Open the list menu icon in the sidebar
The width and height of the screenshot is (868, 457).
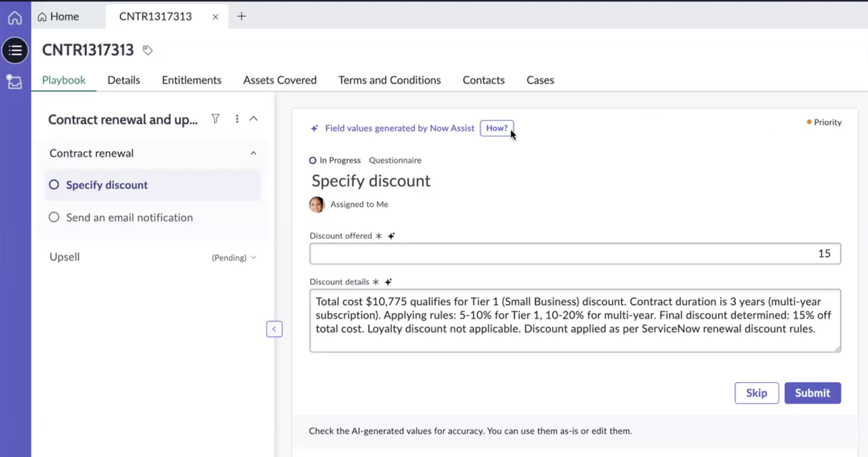pyautogui.click(x=15, y=50)
